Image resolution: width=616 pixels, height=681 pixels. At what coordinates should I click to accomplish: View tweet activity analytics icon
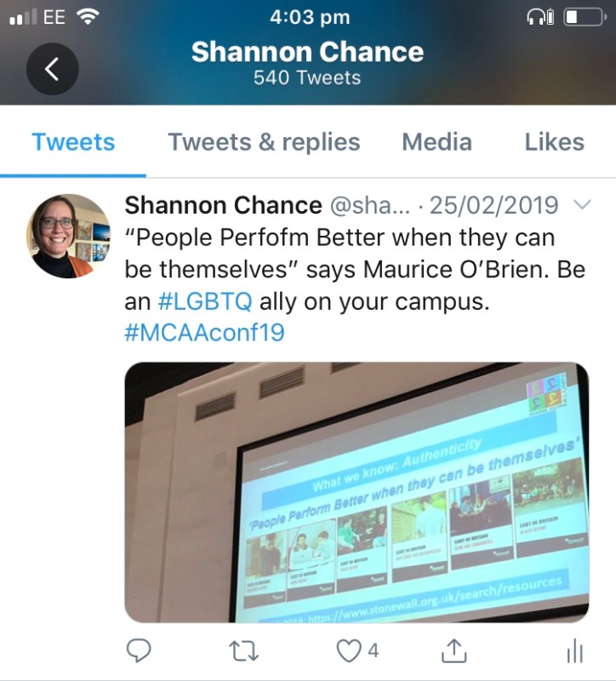574,651
